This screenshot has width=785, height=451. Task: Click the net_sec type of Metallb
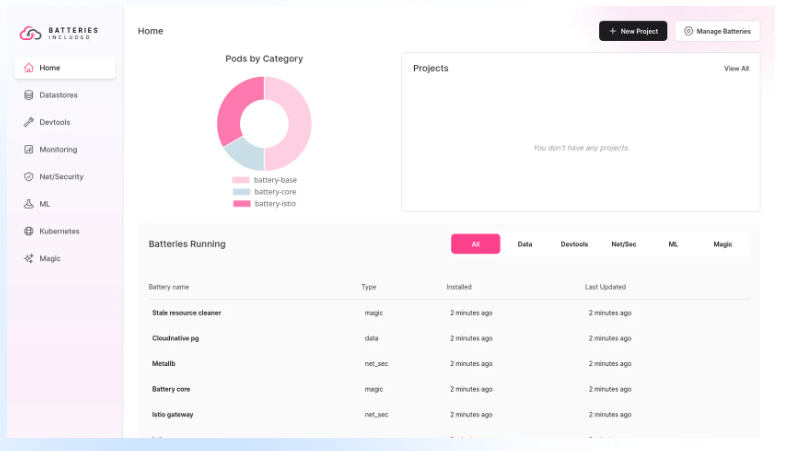pos(376,364)
